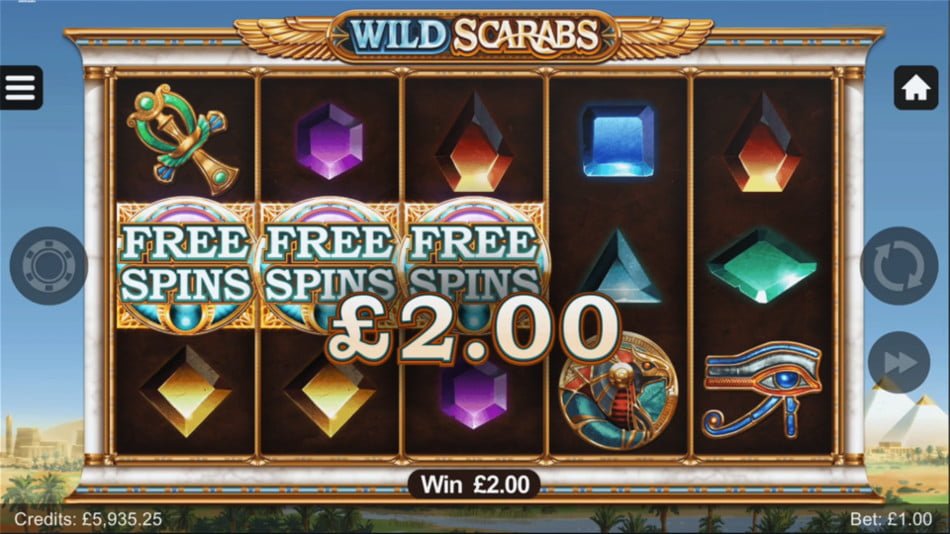
Task: Open the bet chip selector
Action: click(48, 265)
